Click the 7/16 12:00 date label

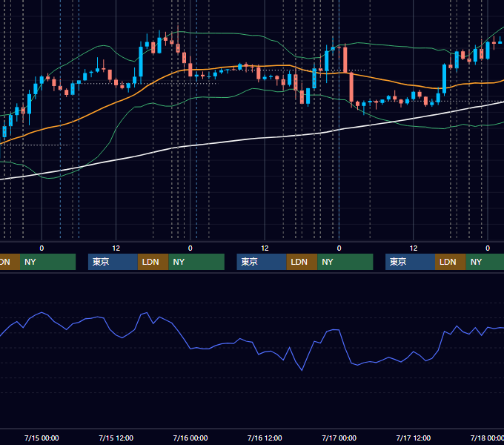pyautogui.click(x=265, y=438)
